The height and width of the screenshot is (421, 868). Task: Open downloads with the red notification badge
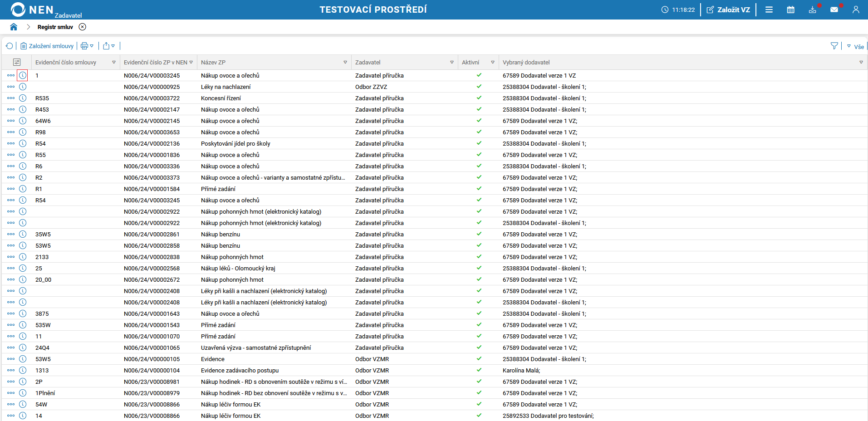(x=812, y=9)
